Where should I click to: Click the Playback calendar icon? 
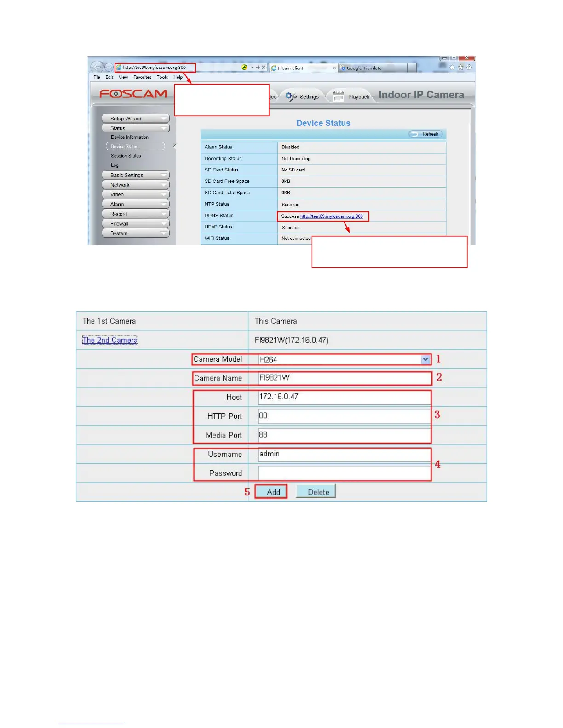coord(339,97)
